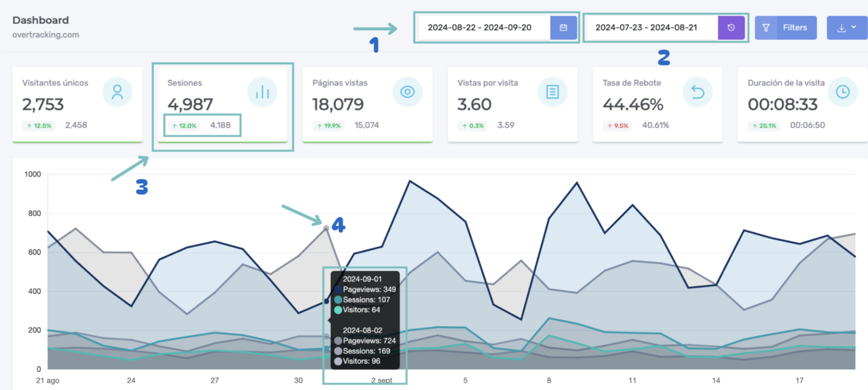Click the 12.0% badge under Visitantes únicos
868x390 pixels.
(x=39, y=126)
